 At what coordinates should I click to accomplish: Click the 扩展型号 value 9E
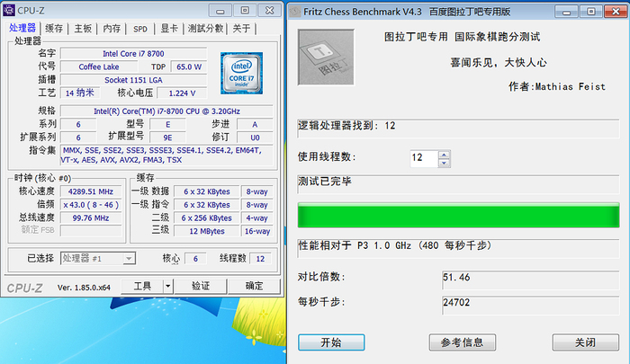coord(168,138)
